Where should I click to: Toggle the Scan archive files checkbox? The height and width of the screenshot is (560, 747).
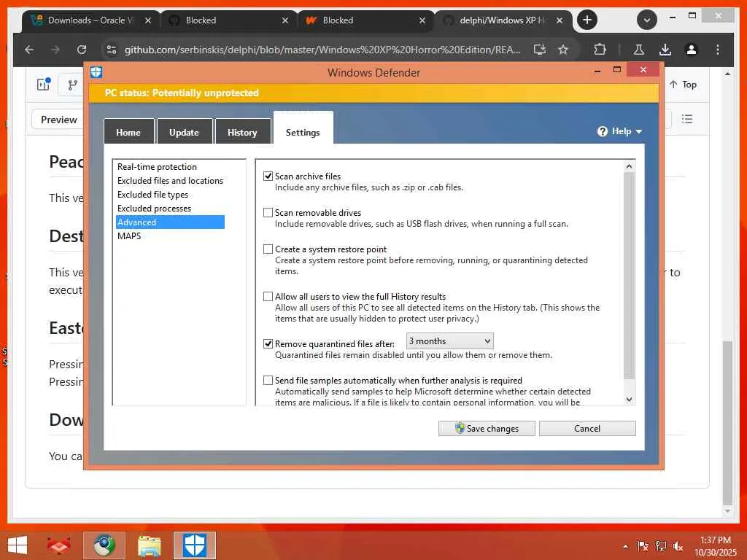268,176
